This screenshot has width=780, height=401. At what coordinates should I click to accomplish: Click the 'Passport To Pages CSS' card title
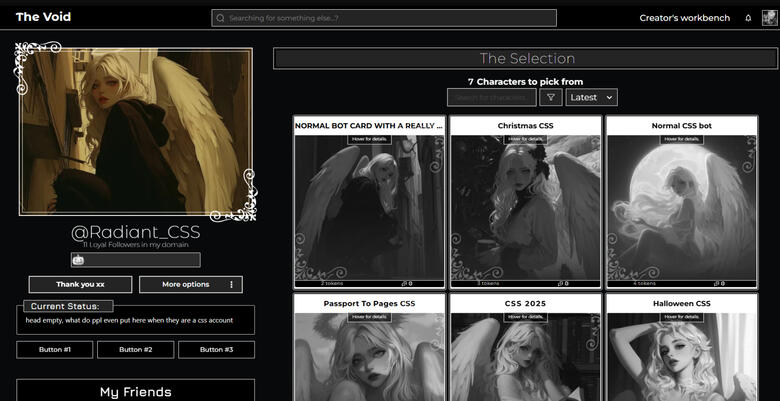(369, 303)
